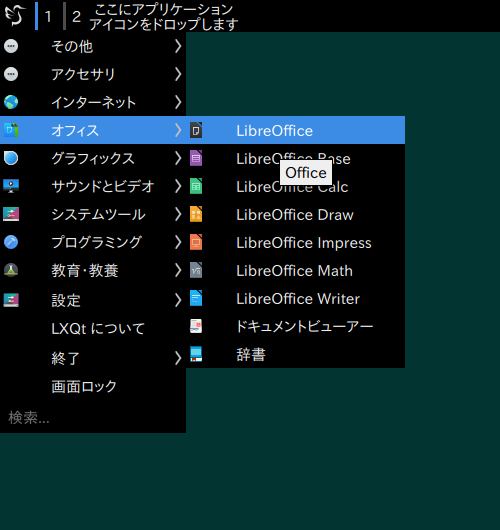This screenshot has height=530, width=500.
Task: Select the オフィス menu category
Action: [93, 130]
